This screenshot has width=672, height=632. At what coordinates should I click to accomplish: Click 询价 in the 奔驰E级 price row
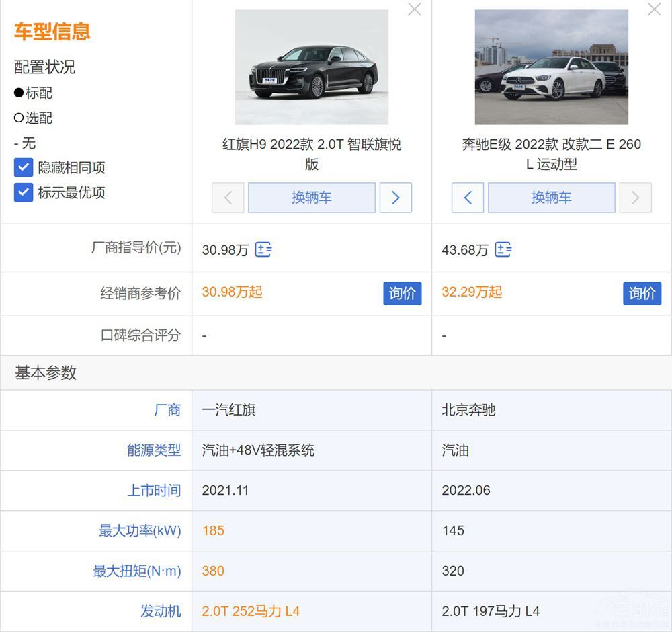(x=642, y=293)
